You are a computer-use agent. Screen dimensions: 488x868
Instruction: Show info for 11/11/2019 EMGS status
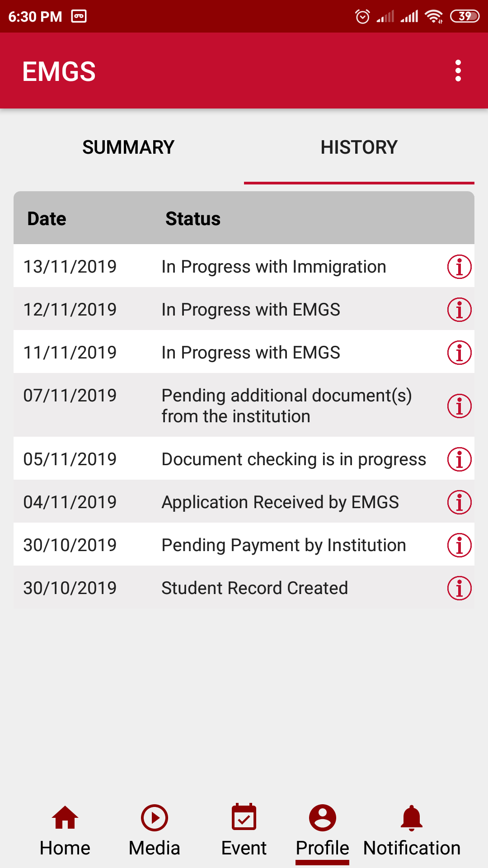pyautogui.click(x=459, y=353)
